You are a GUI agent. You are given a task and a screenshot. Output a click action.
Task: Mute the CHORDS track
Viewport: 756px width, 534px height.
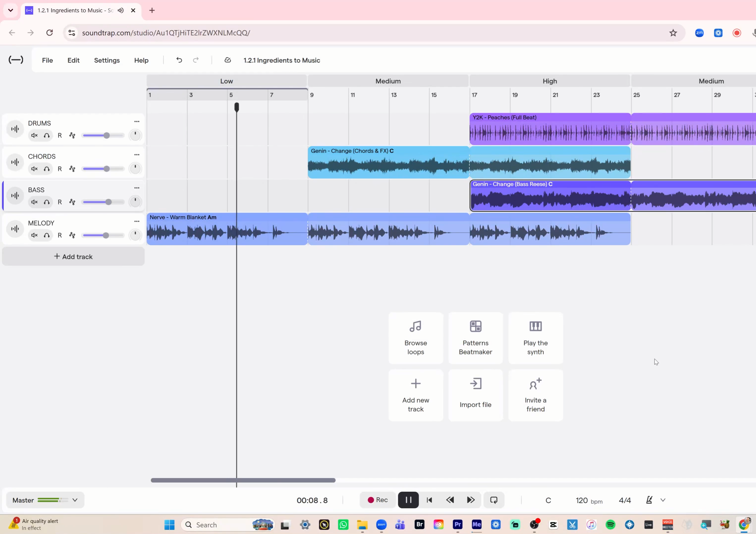[34, 169]
